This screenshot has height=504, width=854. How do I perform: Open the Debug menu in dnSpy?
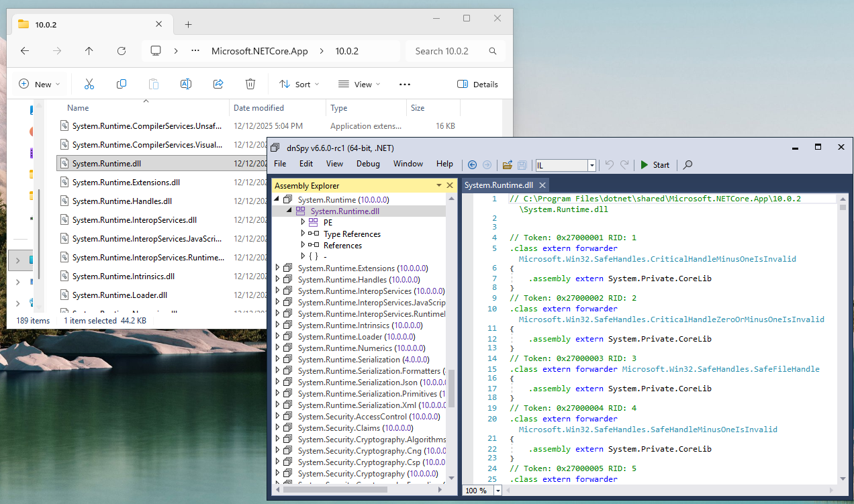368,164
